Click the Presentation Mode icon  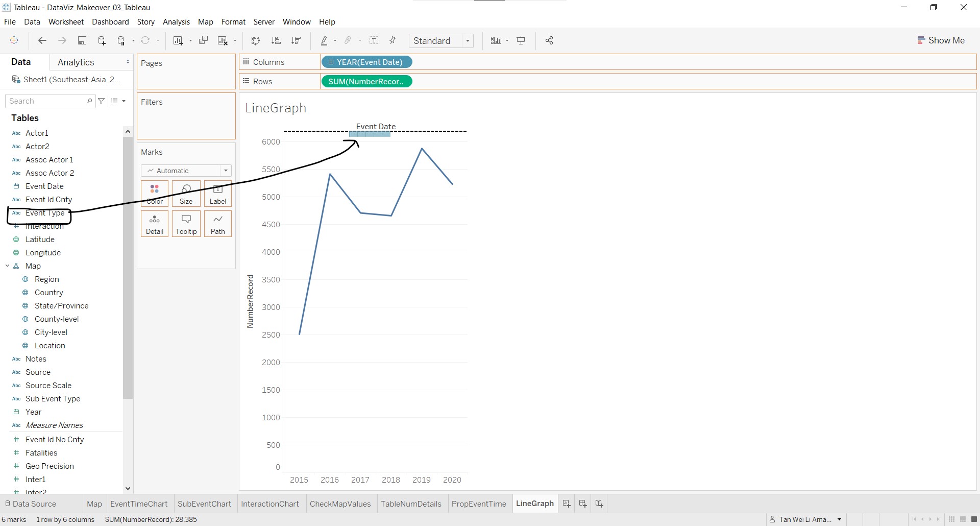521,41
